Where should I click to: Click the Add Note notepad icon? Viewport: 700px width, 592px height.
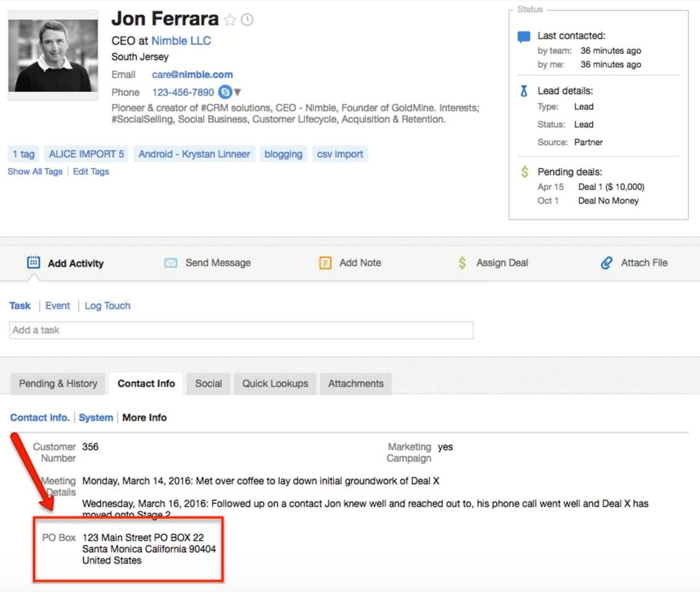tap(325, 263)
